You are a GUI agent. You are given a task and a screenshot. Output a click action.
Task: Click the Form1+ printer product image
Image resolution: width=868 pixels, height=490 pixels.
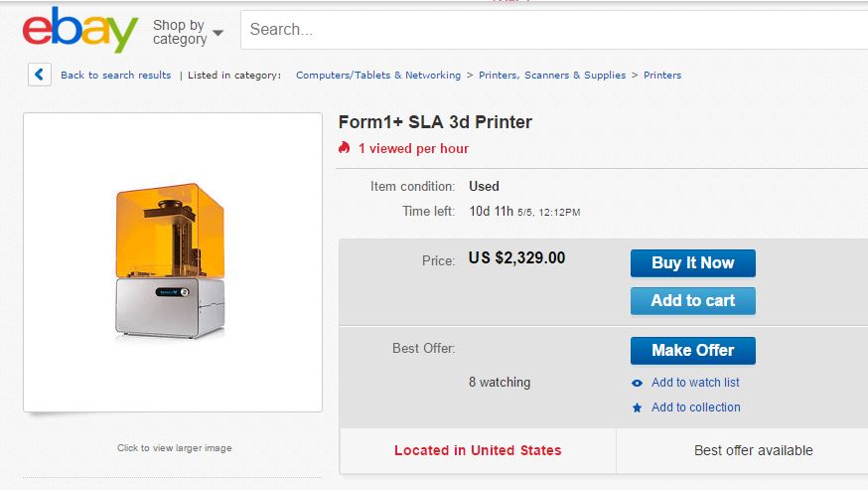coord(171,260)
